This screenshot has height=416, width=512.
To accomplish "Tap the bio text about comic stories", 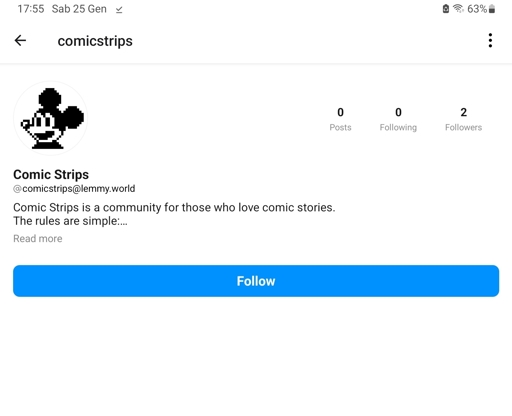I will tap(174, 214).
